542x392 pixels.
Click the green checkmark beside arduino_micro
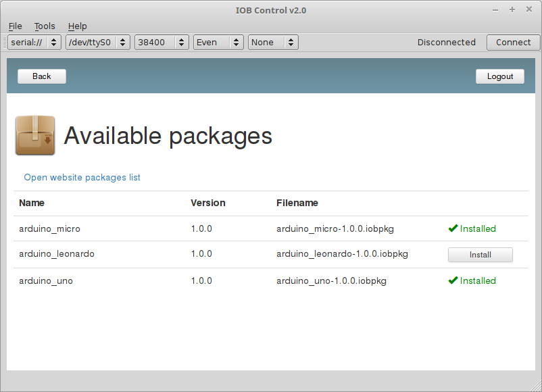click(x=453, y=228)
